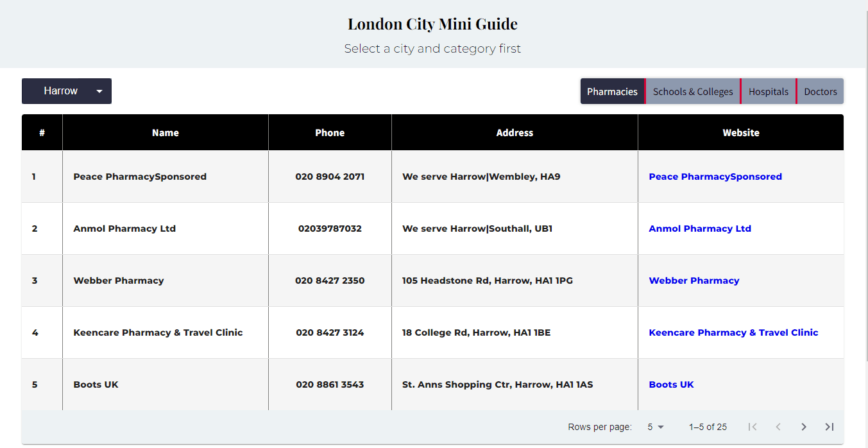Open the Peace PharmacySponsored website link
Image resolution: width=868 pixels, height=448 pixels.
click(x=715, y=176)
